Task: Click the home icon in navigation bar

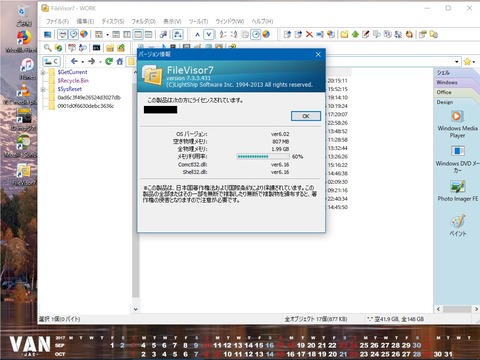Action: point(120,61)
